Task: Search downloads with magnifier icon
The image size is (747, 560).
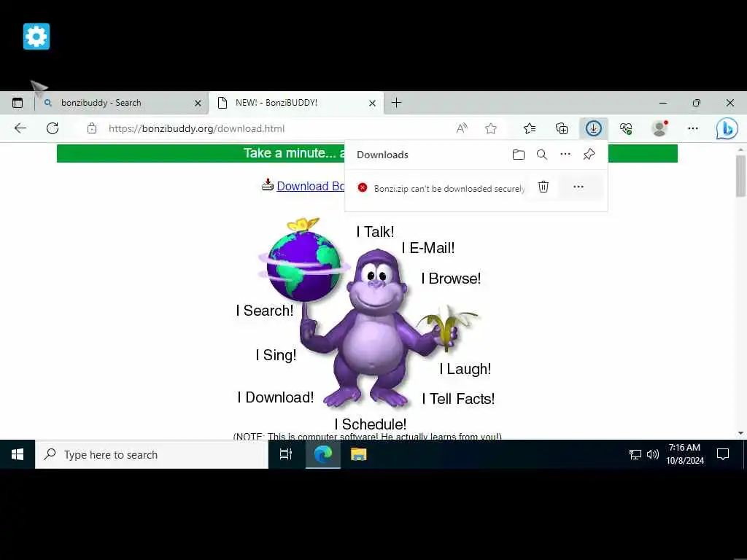Action: pyautogui.click(x=542, y=155)
